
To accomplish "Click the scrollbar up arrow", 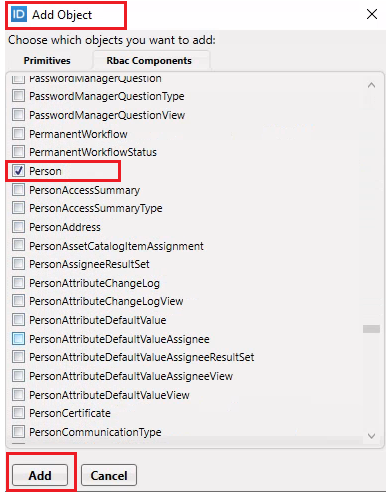I will [371, 85].
